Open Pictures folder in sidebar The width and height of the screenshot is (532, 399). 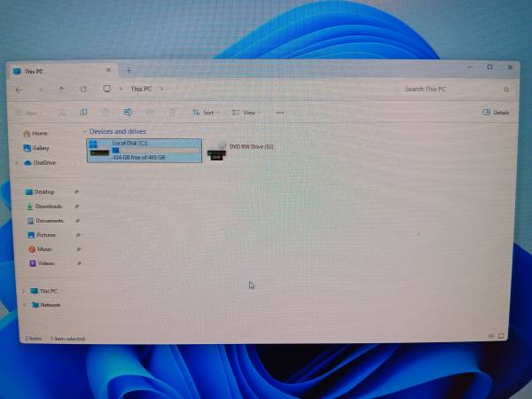(x=42, y=235)
